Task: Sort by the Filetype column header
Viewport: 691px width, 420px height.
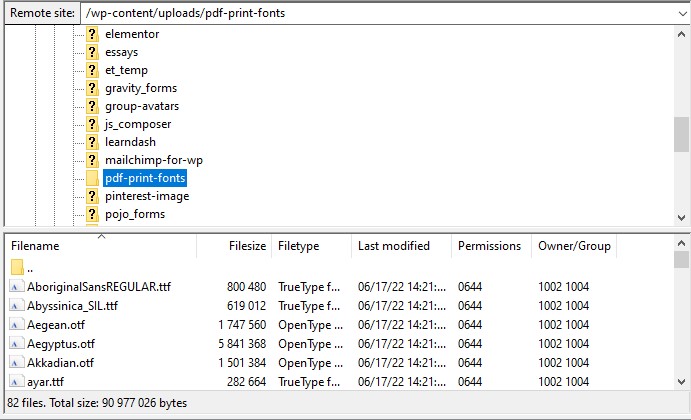Action: point(312,246)
